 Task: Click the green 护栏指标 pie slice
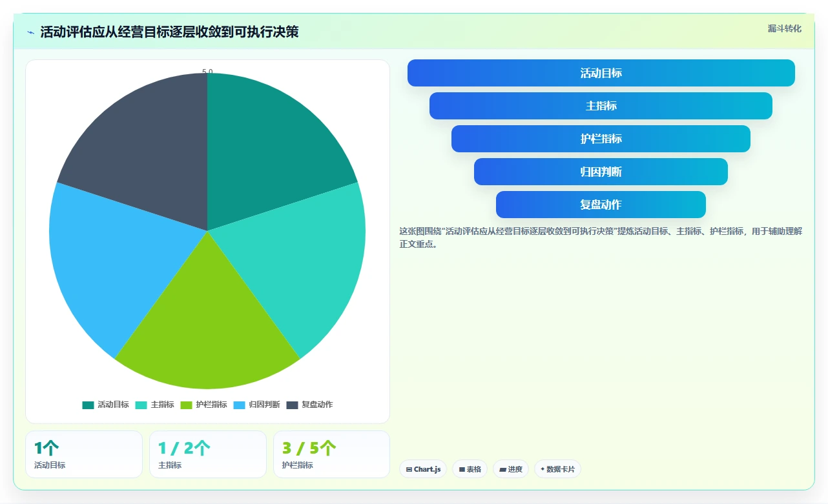pos(207,323)
